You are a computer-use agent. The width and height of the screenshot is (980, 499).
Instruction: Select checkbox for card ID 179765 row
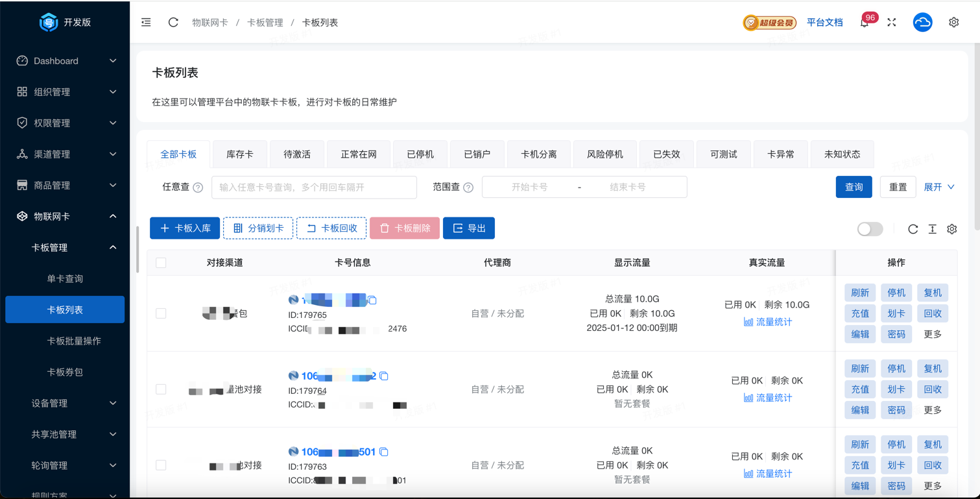pyautogui.click(x=161, y=313)
